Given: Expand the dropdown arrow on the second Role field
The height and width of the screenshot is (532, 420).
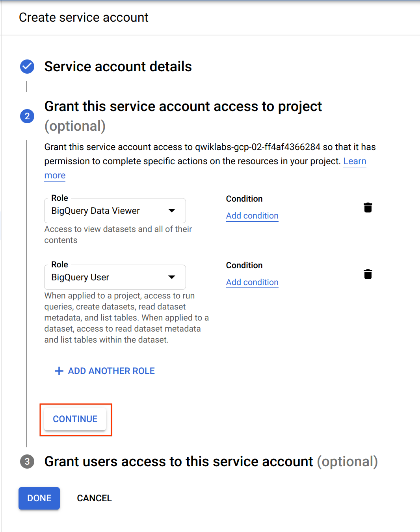Looking at the screenshot, I should click(x=172, y=277).
